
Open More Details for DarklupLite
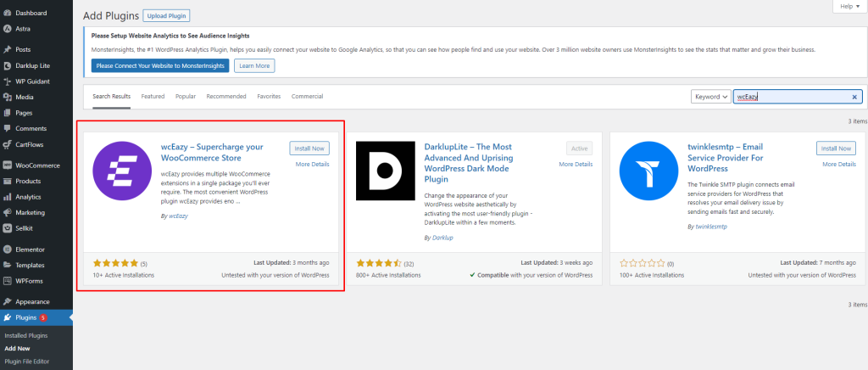(x=576, y=165)
